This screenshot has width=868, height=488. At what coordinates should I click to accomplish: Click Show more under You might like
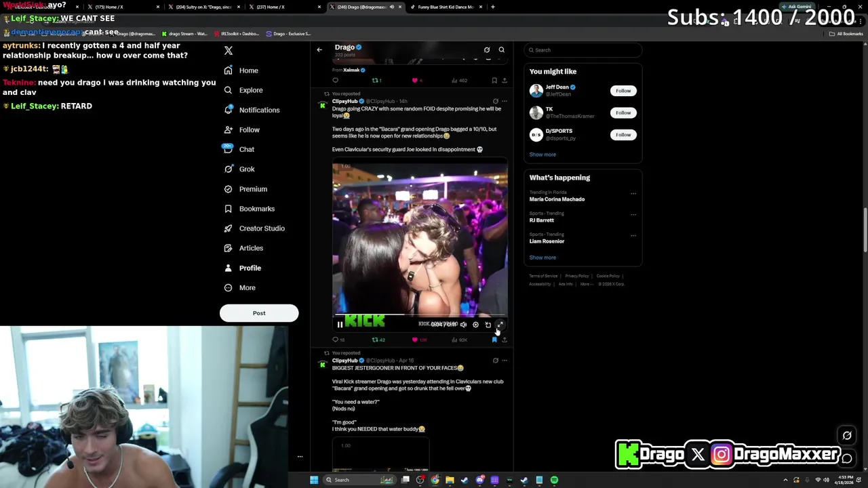click(542, 155)
